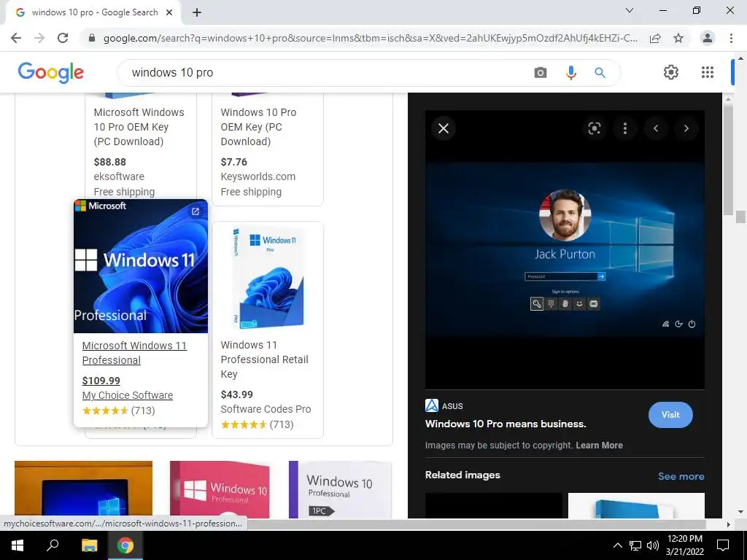
Task: Click the My Choice Software seller link
Action: [127, 395]
